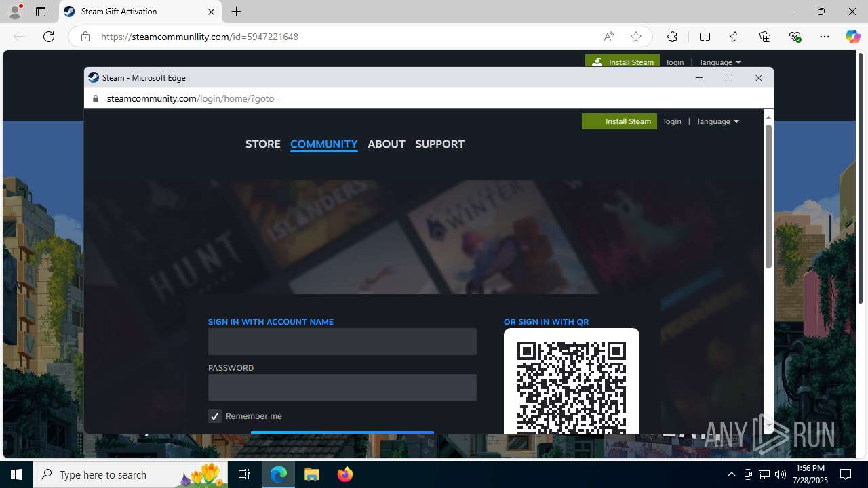Viewport: 868px width, 488px height.
Task: Open File Explorer from the taskbar
Action: coord(312,474)
